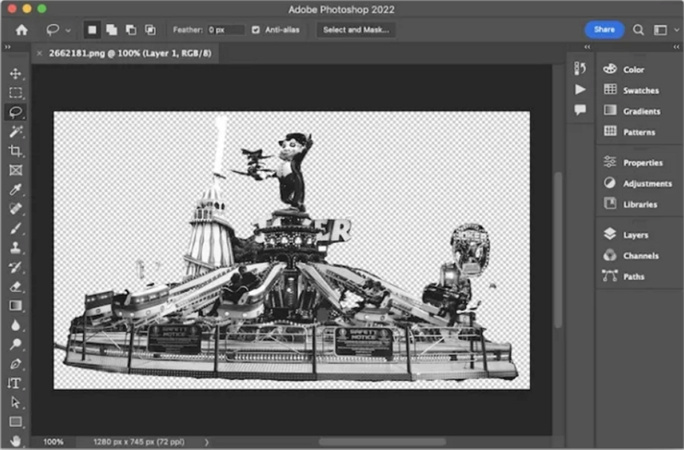This screenshot has width=684, height=450.
Task: Select the Rectangular Marquee tool
Action: click(x=15, y=93)
